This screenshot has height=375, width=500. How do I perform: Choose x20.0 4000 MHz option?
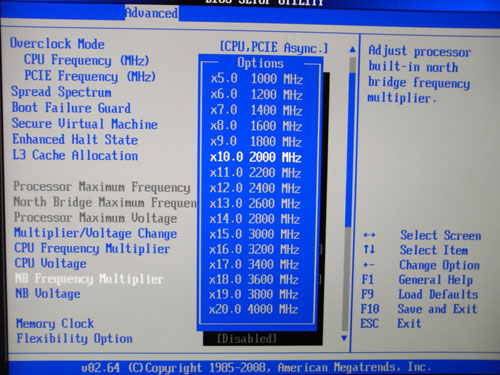253,309
